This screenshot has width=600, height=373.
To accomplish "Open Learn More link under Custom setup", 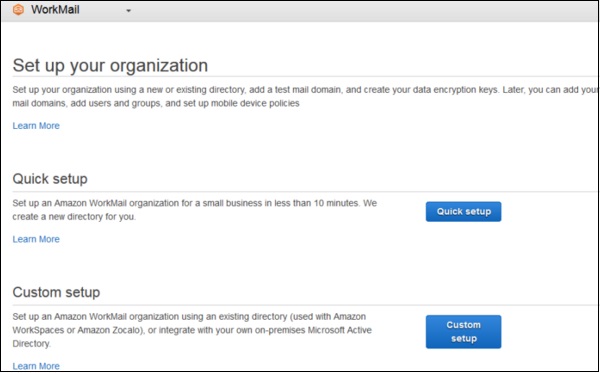I will point(36,366).
